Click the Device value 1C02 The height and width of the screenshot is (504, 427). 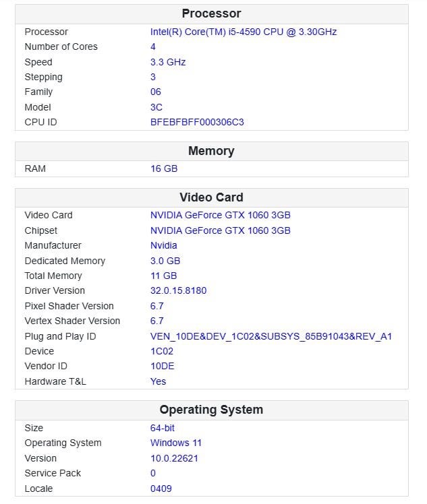(x=162, y=351)
